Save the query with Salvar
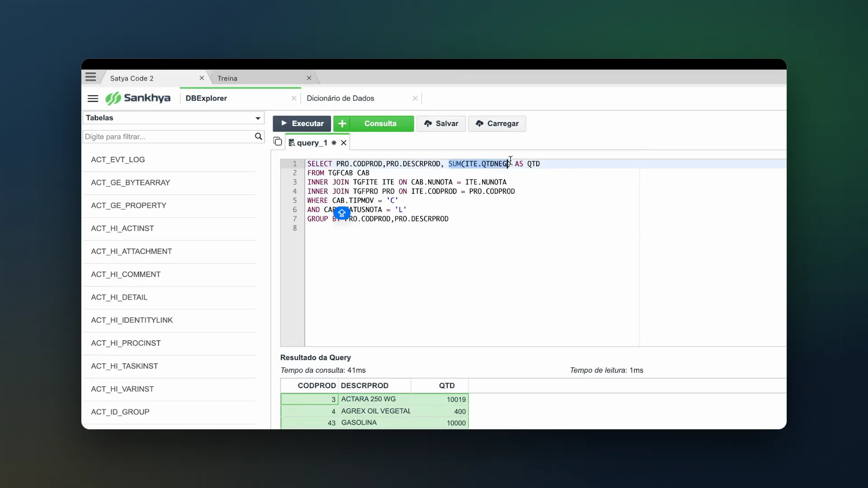This screenshot has width=868, height=488. 441,124
